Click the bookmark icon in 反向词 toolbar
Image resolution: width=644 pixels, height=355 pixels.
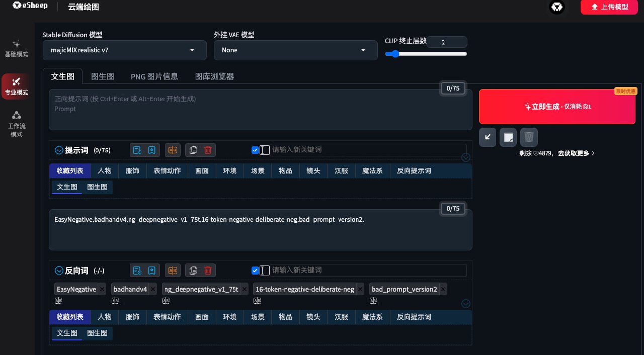[151, 271]
